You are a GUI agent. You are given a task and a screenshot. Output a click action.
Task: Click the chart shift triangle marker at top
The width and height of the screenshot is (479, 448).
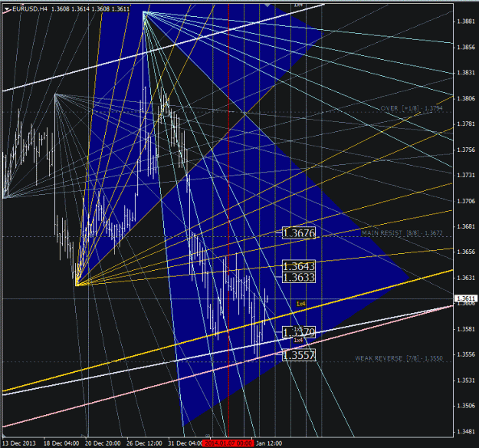click(x=267, y=5)
